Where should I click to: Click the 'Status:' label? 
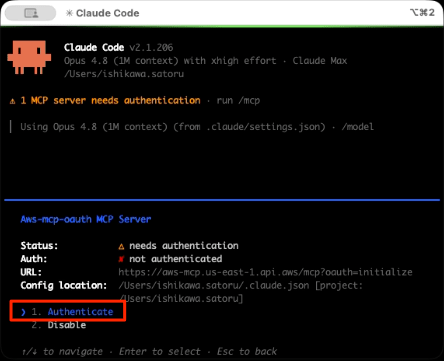point(39,246)
